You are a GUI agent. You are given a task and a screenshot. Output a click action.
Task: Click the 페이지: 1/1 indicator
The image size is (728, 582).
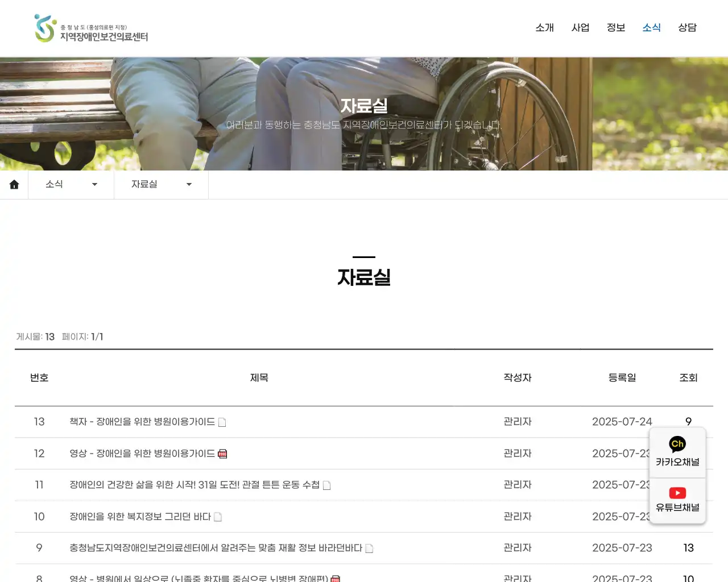pyautogui.click(x=82, y=337)
